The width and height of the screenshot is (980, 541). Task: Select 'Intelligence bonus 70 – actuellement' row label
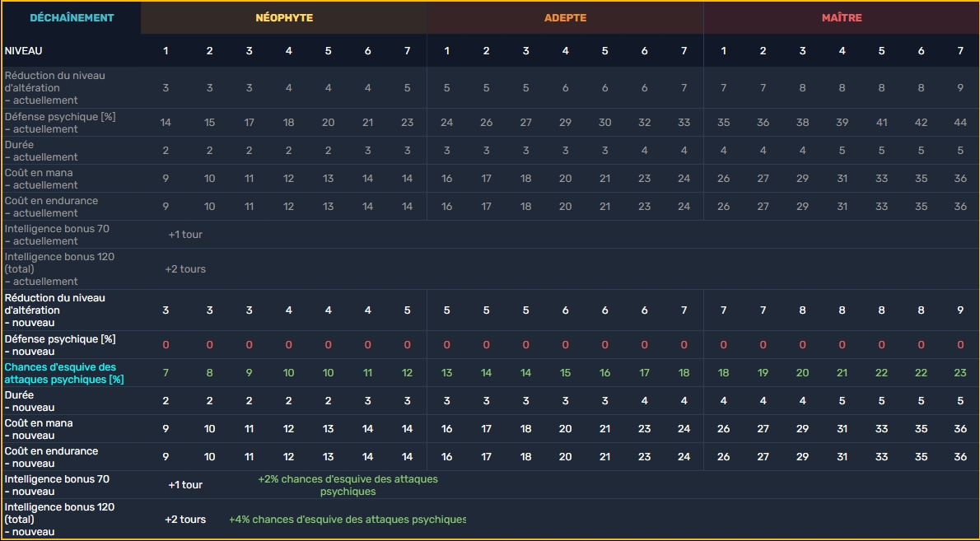[57, 235]
